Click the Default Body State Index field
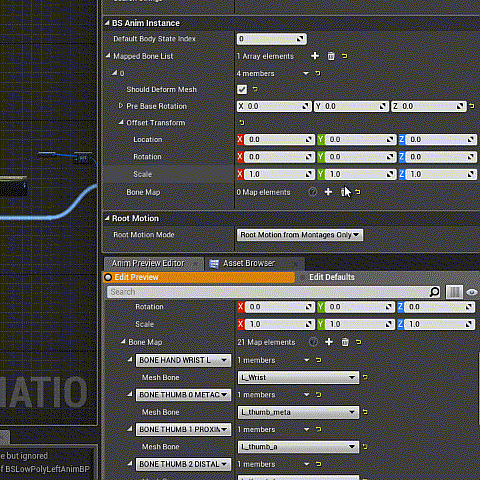The height and width of the screenshot is (480, 480). pos(272,39)
